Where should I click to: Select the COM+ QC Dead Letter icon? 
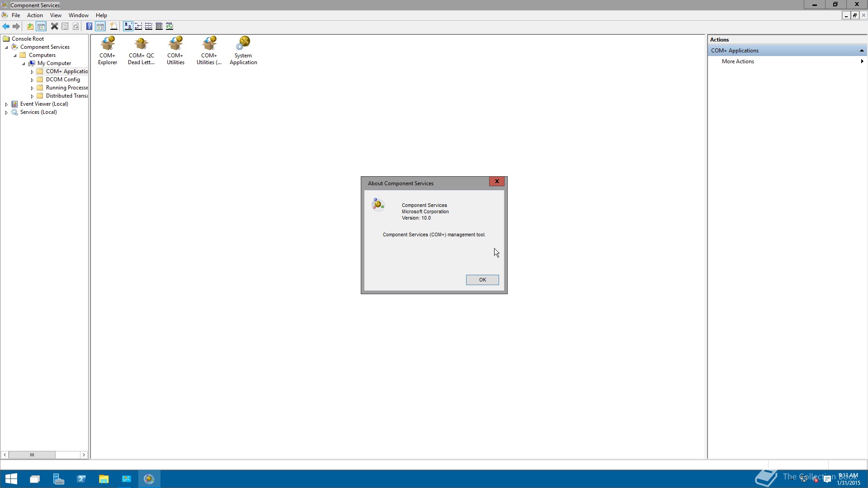[x=141, y=51]
